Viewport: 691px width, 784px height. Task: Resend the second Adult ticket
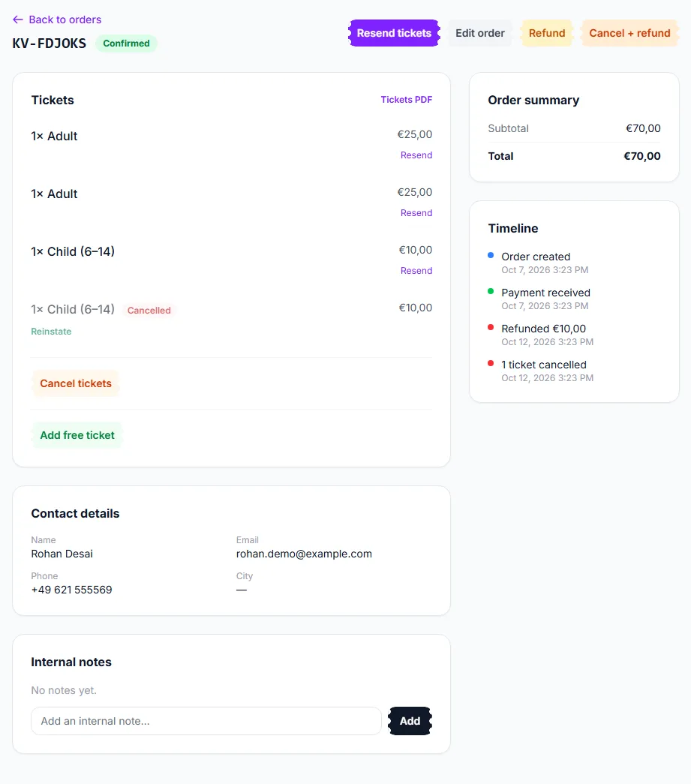point(416,213)
